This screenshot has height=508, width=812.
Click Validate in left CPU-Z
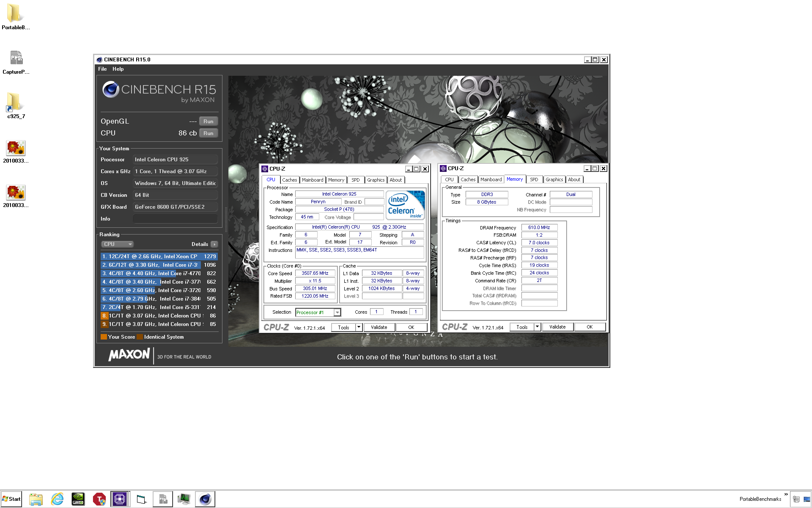coord(379,327)
